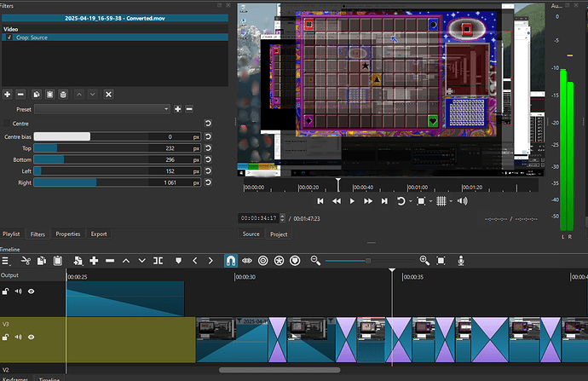588x381 pixels.
Task: Uncheck the Crop: Source filter checkbox
Action: pos(9,38)
